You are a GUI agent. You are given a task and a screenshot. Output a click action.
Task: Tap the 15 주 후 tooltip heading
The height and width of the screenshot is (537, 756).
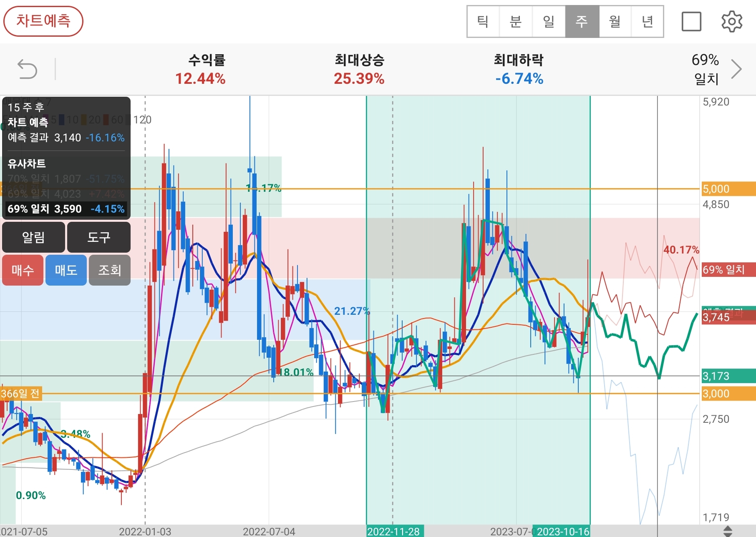point(26,107)
